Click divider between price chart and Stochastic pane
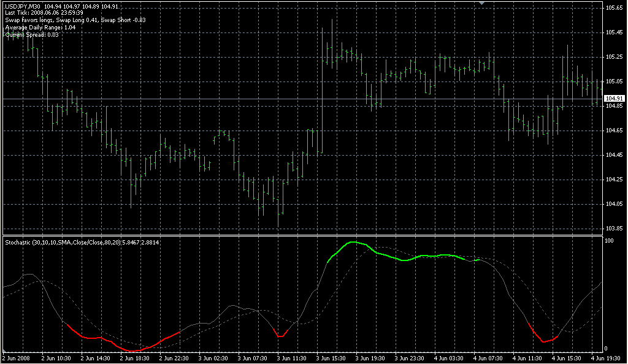The height and width of the screenshot is (364, 628). coord(301,235)
